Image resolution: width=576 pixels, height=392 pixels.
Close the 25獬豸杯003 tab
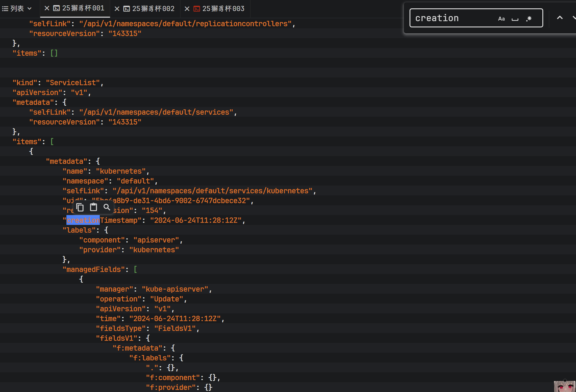click(187, 9)
